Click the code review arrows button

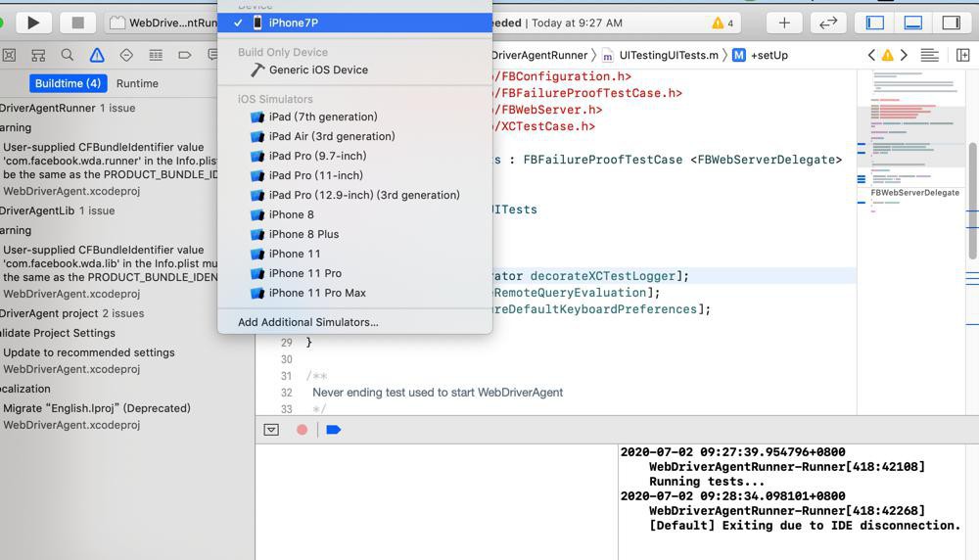[828, 23]
